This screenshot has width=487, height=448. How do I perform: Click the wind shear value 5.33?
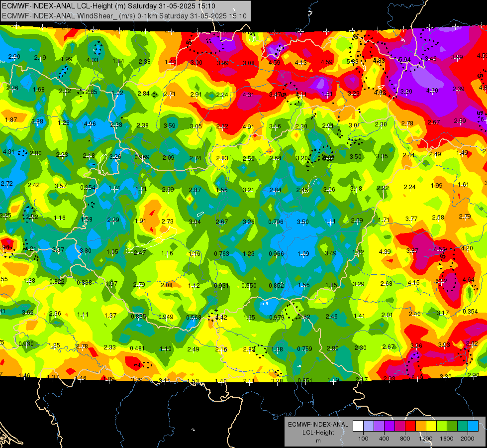click(353, 62)
